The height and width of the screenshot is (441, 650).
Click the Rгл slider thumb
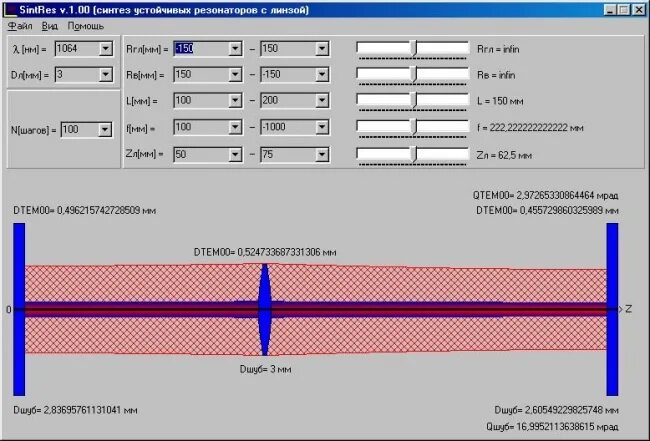[x=414, y=48]
